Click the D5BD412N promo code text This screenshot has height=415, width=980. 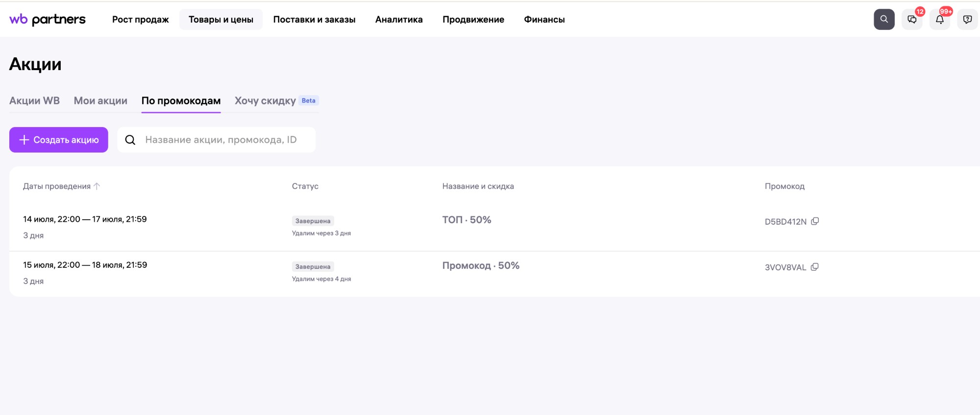coord(785,222)
